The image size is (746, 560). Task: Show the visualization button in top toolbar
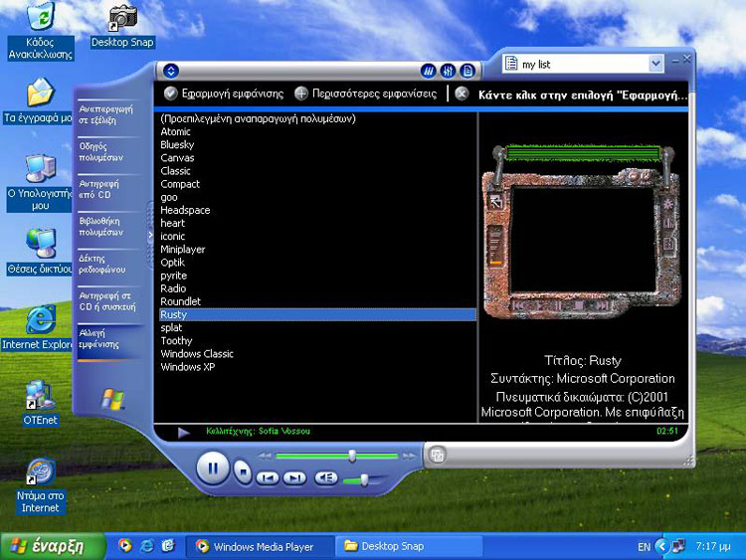(428, 72)
